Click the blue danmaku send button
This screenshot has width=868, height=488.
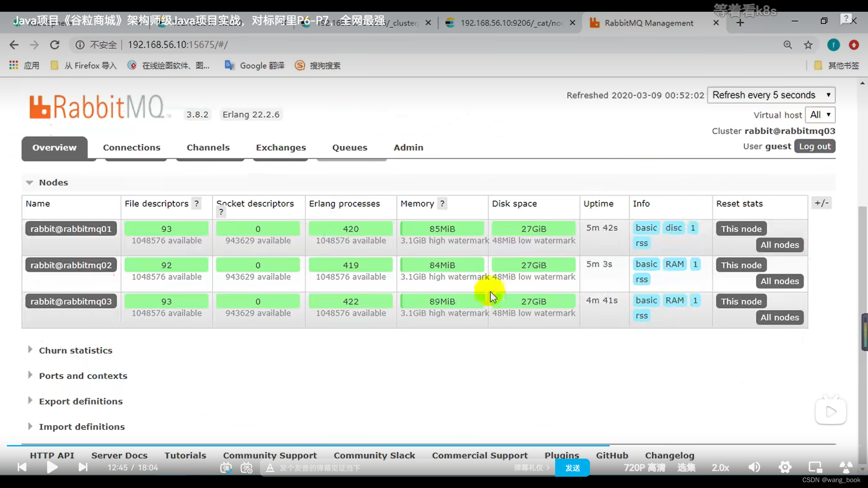(x=572, y=468)
